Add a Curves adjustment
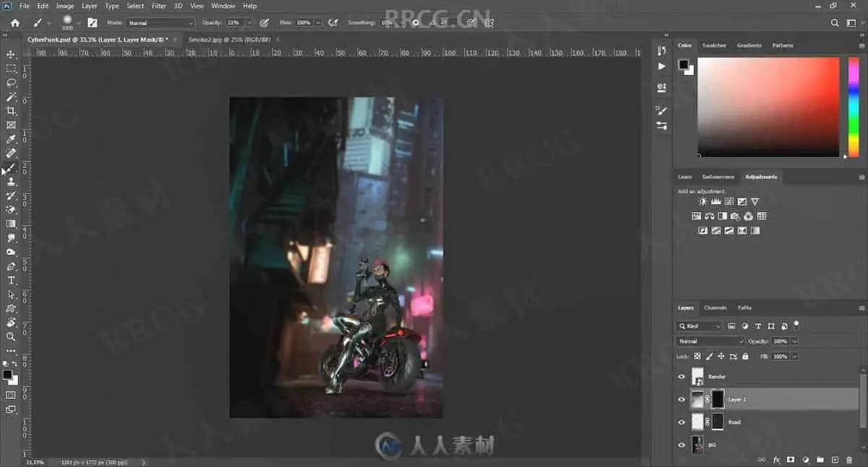Image resolution: width=868 pixels, height=467 pixels. [x=728, y=202]
